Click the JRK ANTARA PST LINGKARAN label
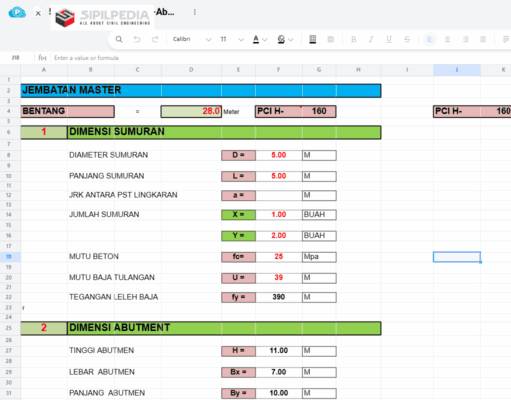The image size is (511, 400). click(x=123, y=195)
